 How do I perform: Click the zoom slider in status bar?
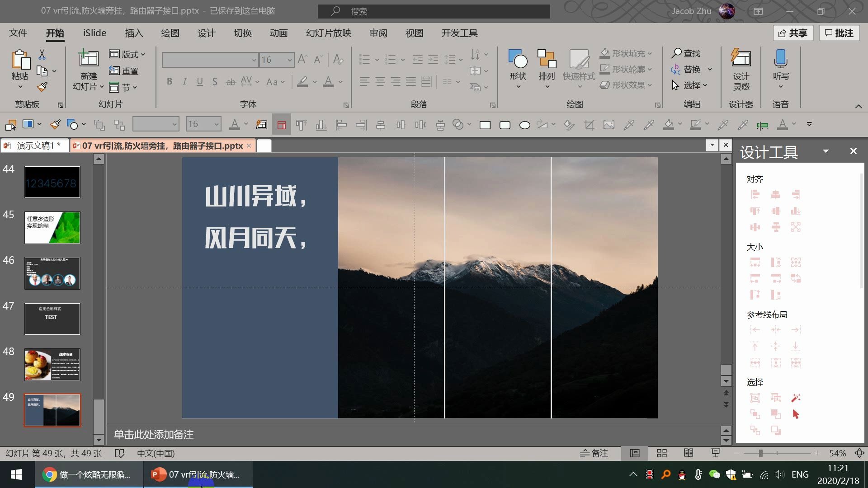click(x=761, y=453)
